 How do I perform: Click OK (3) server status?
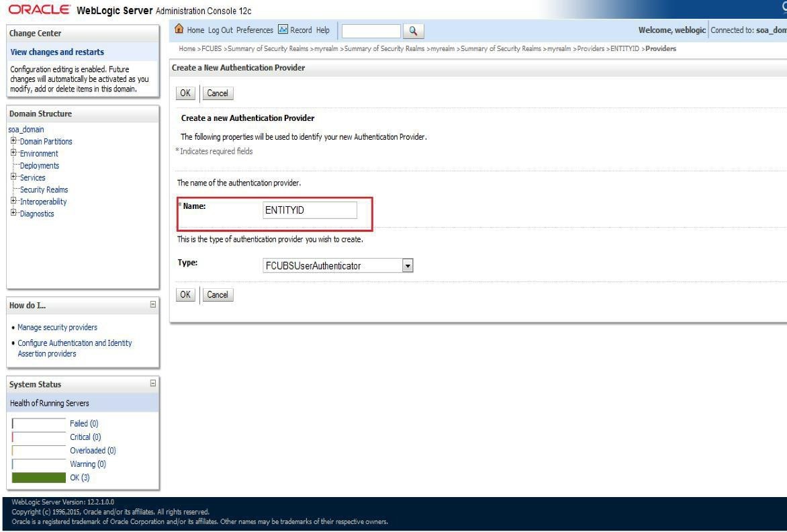point(79,478)
